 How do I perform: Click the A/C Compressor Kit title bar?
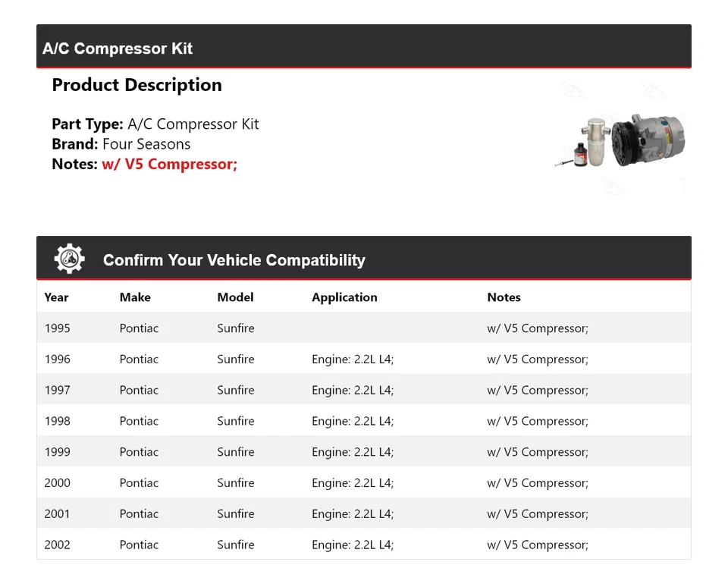tap(118, 49)
